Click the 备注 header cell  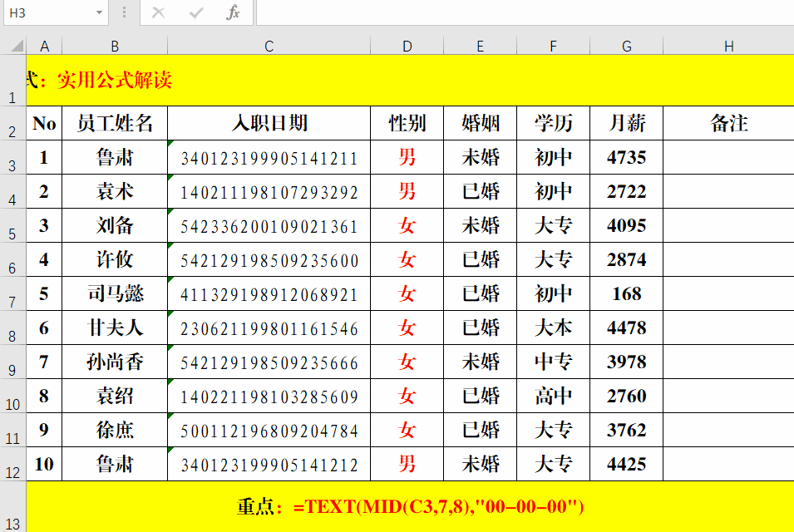click(x=728, y=123)
